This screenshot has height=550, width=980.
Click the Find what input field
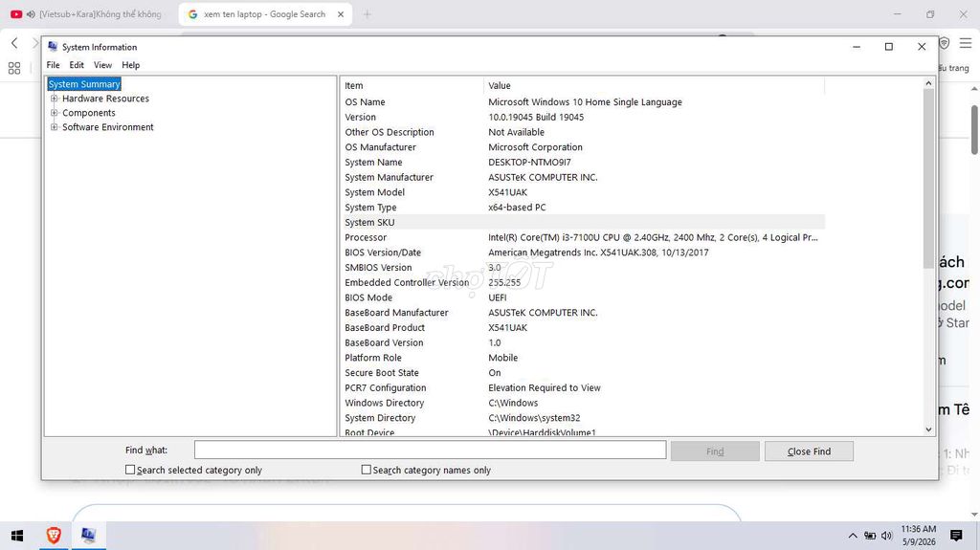[430, 450]
